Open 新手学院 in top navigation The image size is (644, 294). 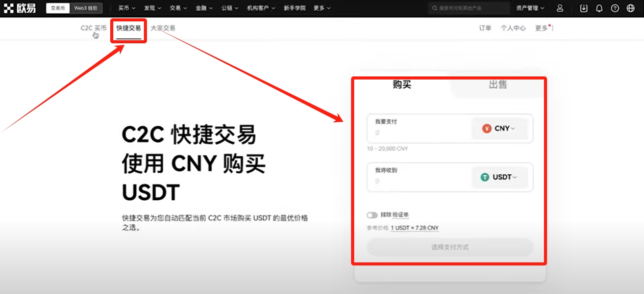(295, 8)
